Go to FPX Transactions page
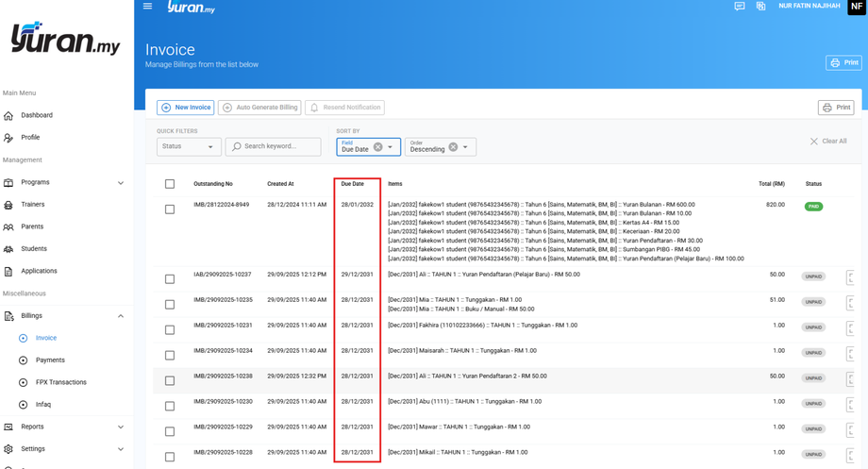Screen dimensions: 868x469 click(60, 382)
